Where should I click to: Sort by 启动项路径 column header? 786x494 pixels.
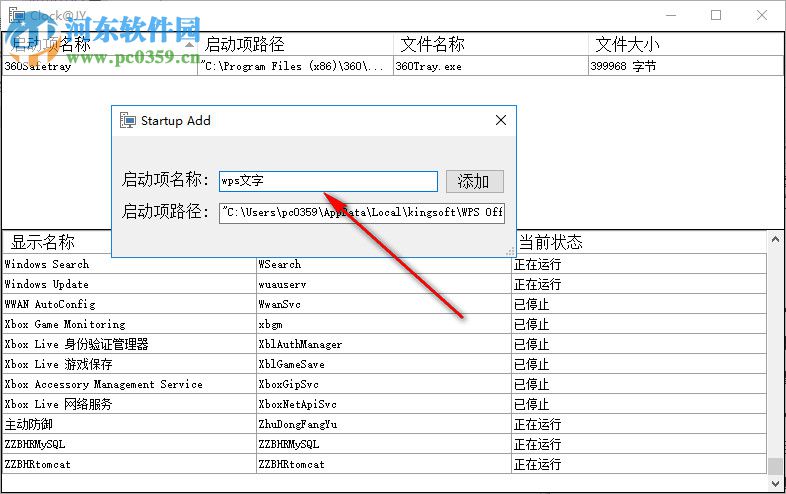coord(295,44)
